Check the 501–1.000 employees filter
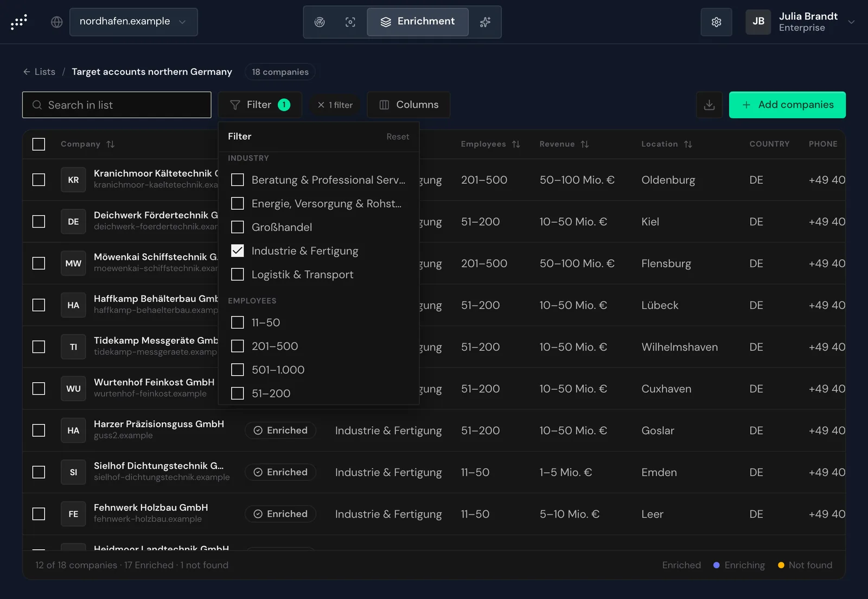Image resolution: width=868 pixels, height=599 pixels. 238,370
